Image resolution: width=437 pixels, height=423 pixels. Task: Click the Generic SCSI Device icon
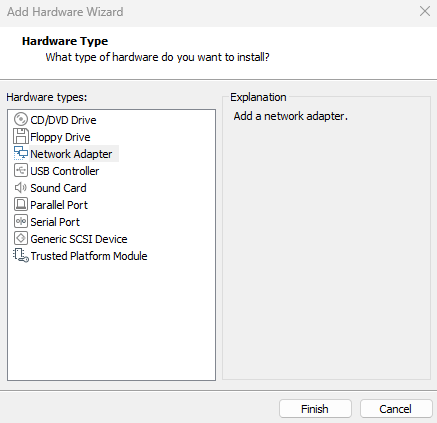point(21,238)
